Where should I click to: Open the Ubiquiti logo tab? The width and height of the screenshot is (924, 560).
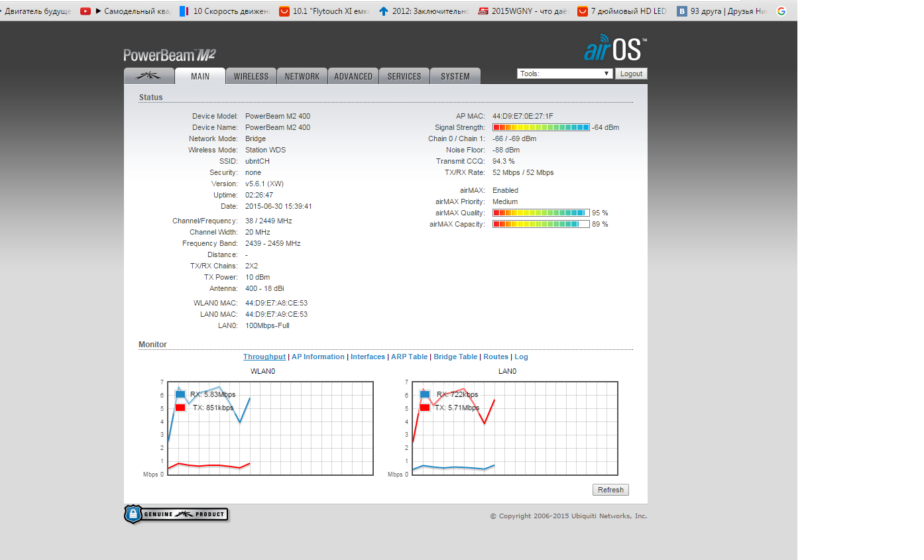click(149, 76)
